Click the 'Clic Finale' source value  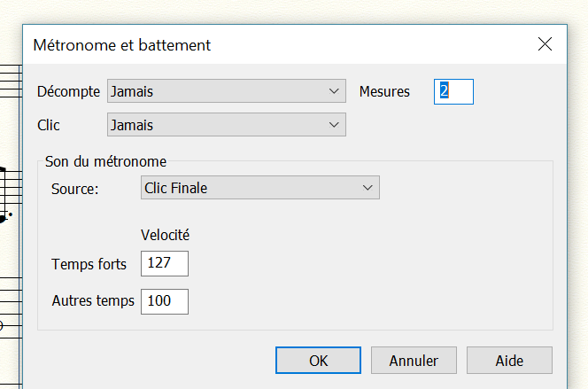176,188
